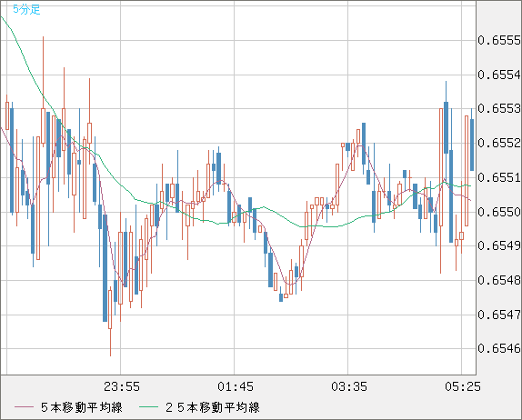
Task: Click the green 25-period legend line swatch
Action: (x=148, y=407)
